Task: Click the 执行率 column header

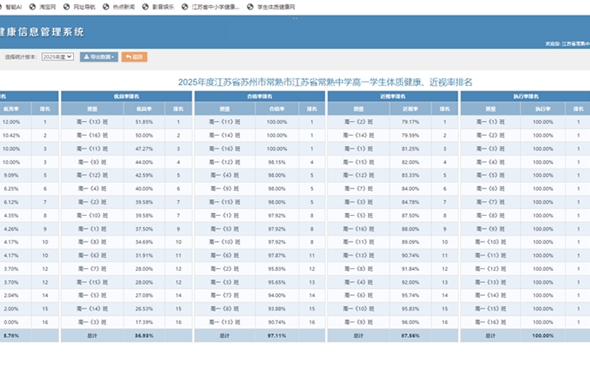Action: [x=543, y=109]
